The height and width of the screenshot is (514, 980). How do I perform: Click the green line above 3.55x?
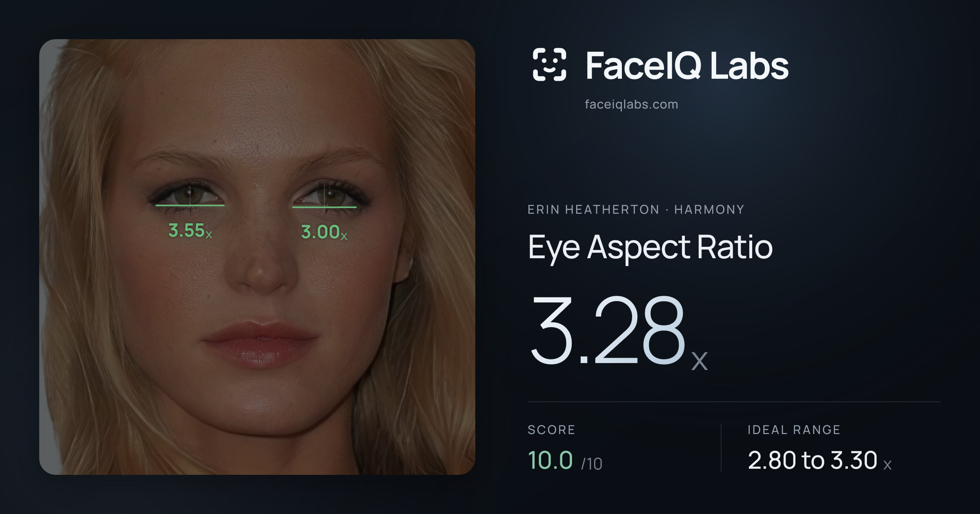[x=190, y=205]
